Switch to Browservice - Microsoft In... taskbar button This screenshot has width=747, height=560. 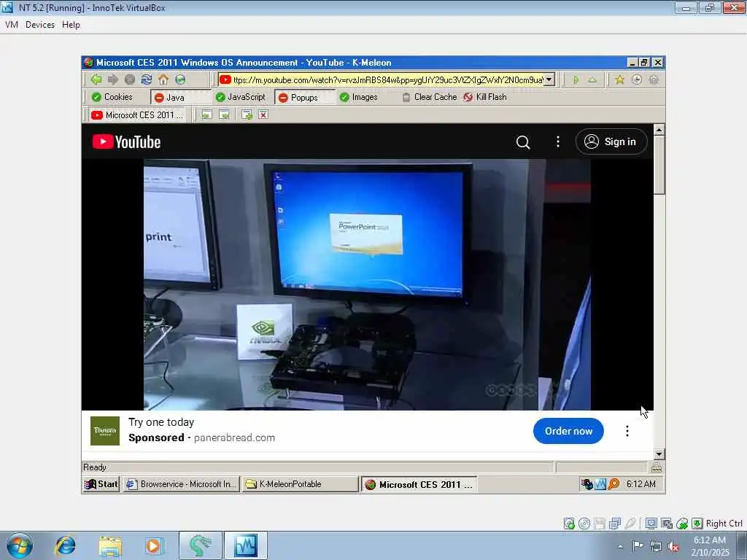pyautogui.click(x=181, y=484)
